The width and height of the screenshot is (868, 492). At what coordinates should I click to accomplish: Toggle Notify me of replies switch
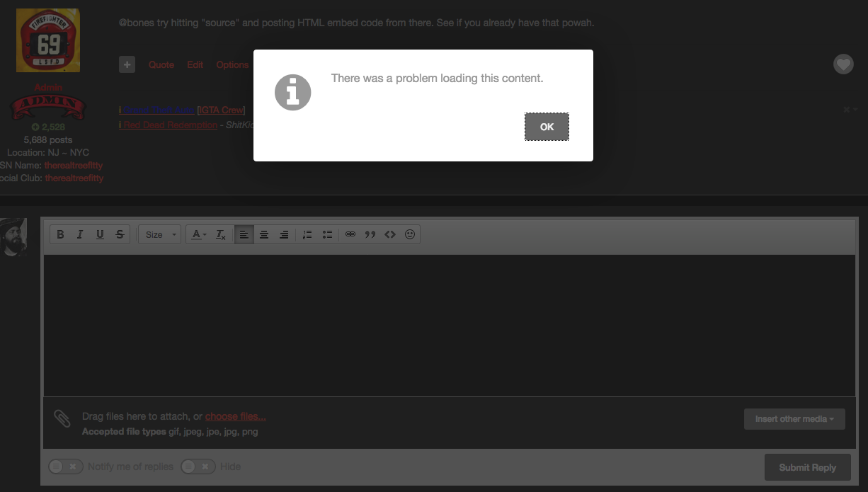65,467
